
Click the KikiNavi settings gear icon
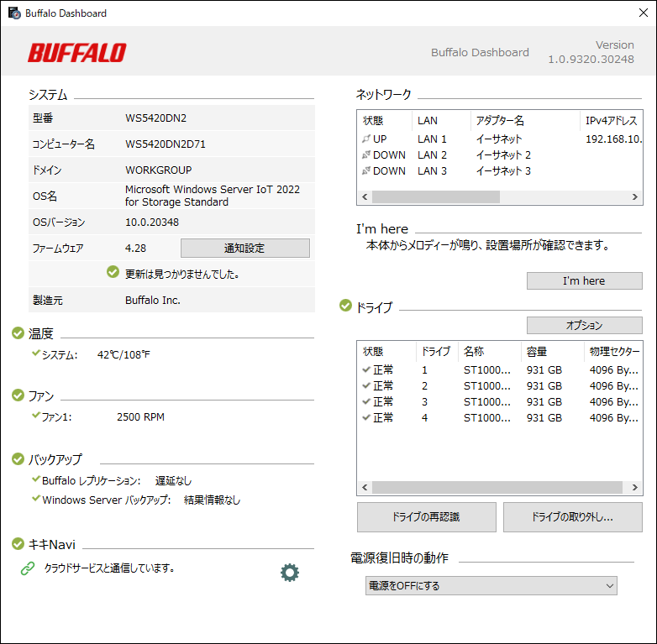click(x=290, y=573)
